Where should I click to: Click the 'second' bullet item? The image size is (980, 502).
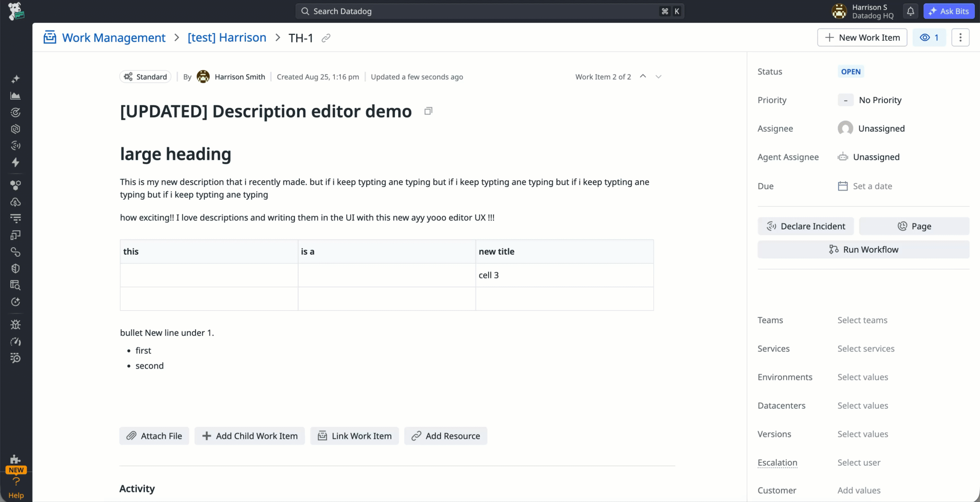point(149,366)
